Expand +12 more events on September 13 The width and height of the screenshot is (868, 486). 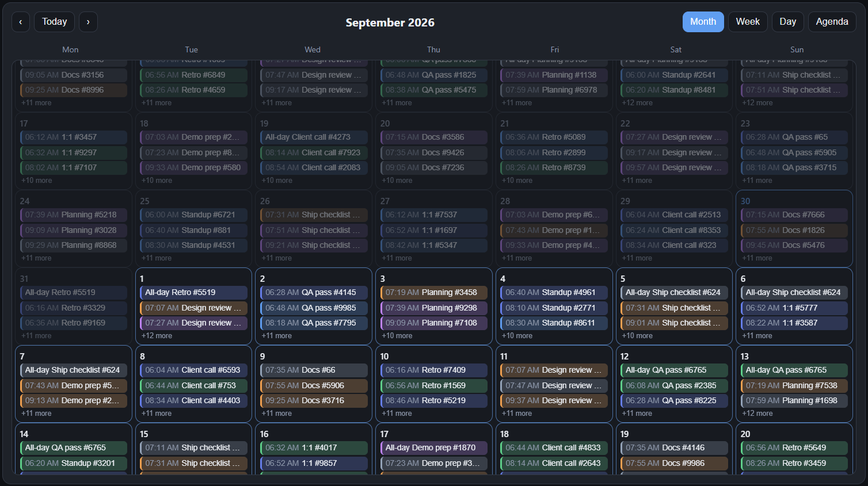(757, 414)
